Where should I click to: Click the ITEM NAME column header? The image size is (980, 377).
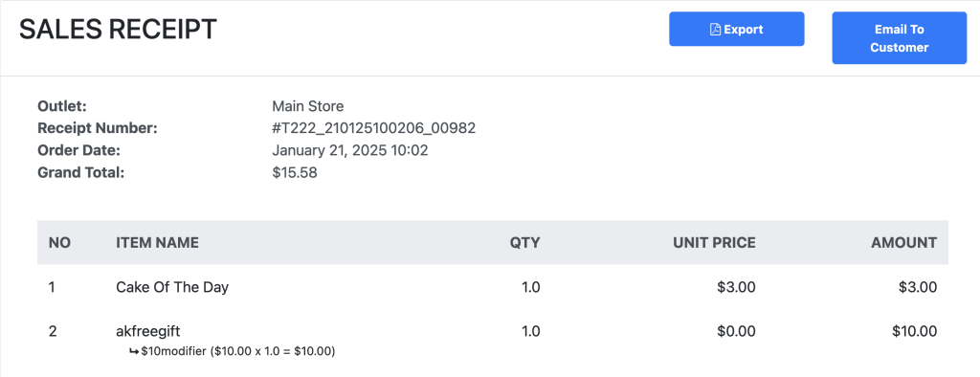[158, 243]
